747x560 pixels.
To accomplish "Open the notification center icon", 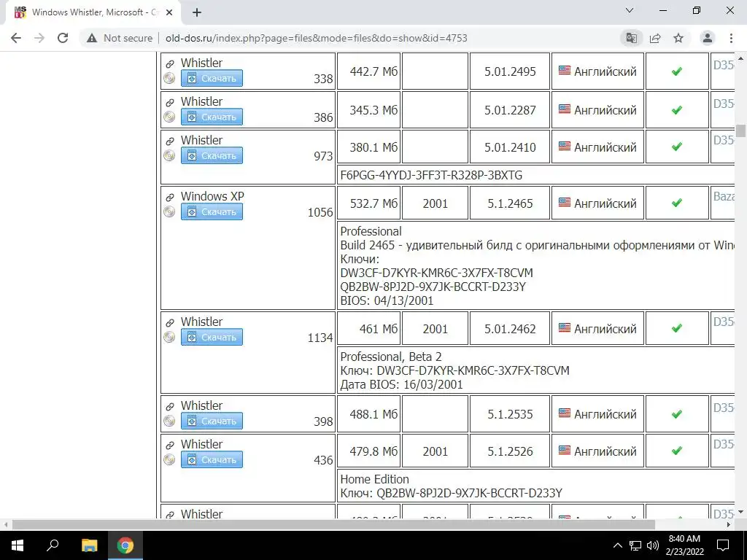I will tap(723, 545).
